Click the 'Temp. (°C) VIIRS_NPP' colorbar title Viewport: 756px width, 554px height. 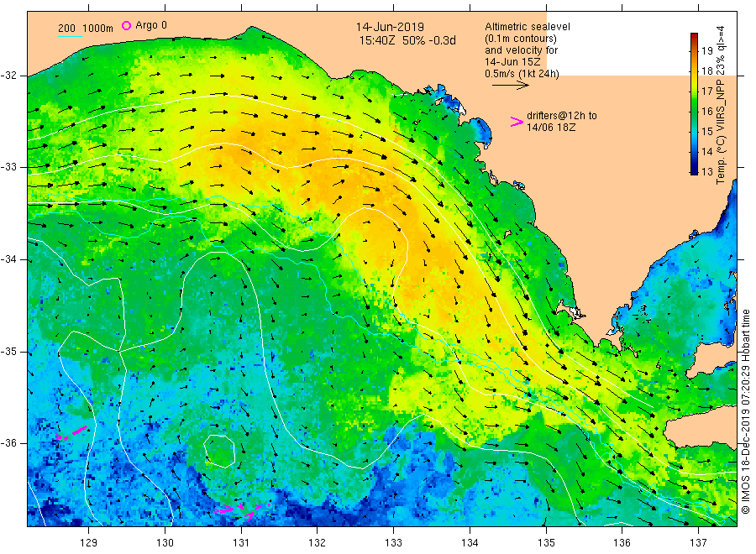pos(721,132)
